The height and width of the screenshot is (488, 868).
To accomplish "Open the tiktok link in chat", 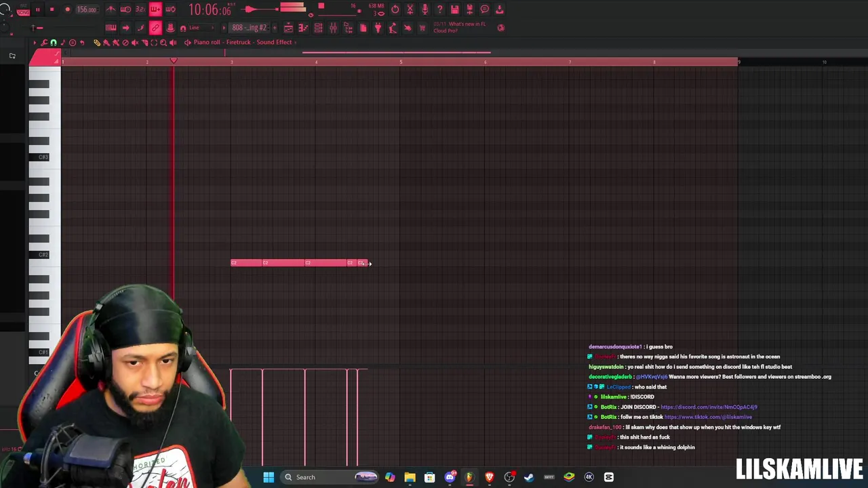I will tap(708, 417).
